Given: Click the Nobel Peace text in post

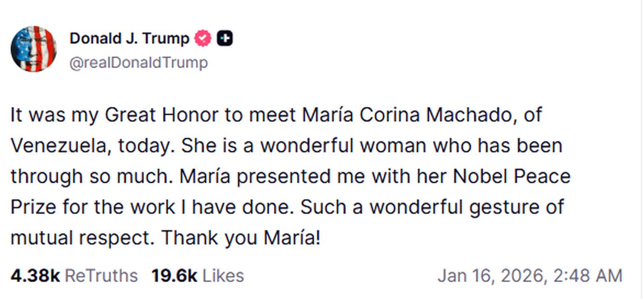Looking at the screenshot, I should point(511,176).
